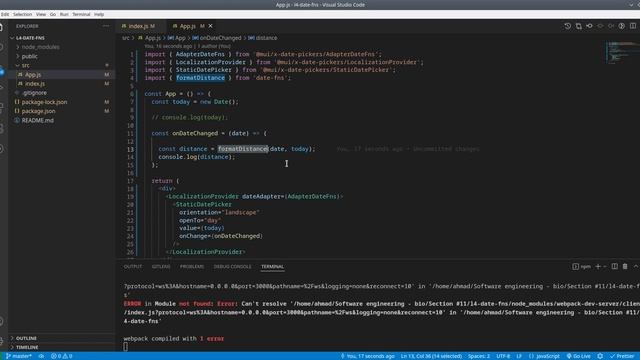Change JavaScript language mode in status bar
The height and width of the screenshot is (360, 640).
[x=544, y=356]
